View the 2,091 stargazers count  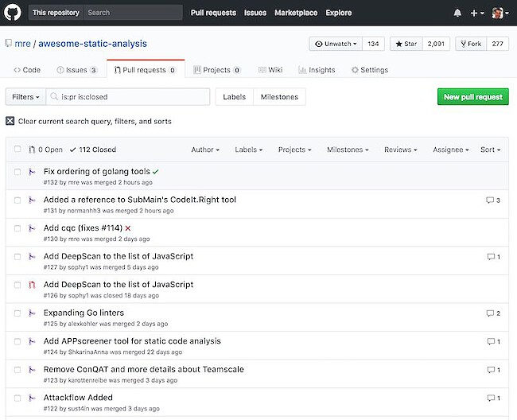436,44
